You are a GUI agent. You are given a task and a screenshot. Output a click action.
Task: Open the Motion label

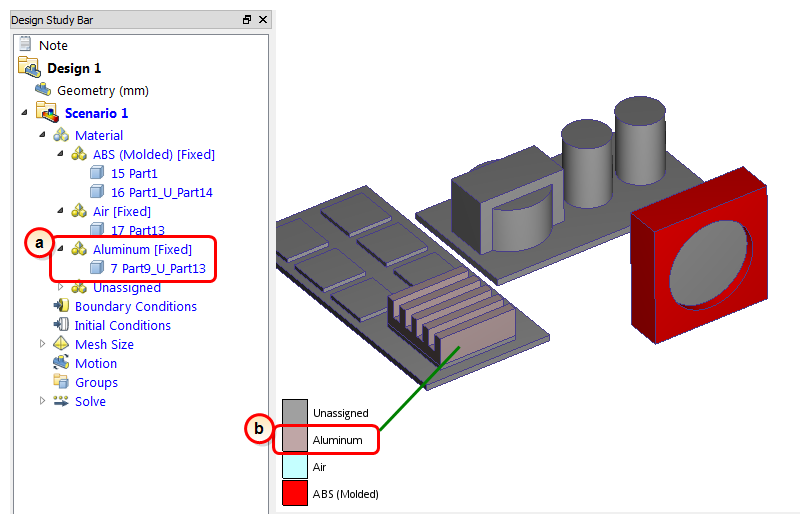[96, 364]
